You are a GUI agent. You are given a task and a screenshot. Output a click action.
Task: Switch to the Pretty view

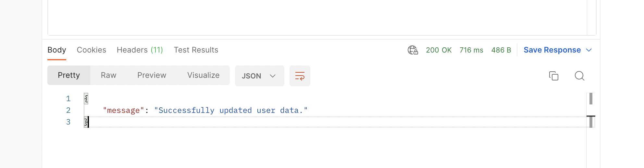click(69, 75)
